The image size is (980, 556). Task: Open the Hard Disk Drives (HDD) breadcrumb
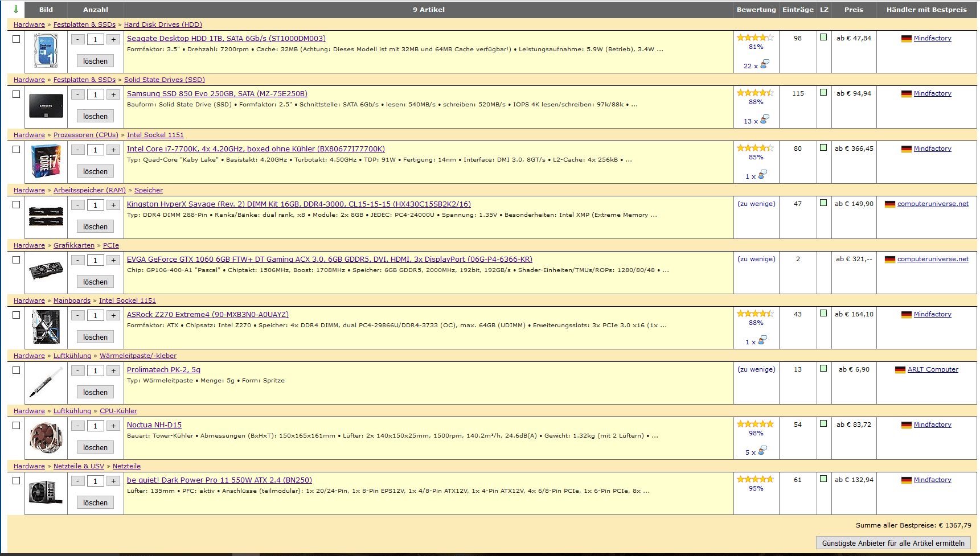pos(163,24)
